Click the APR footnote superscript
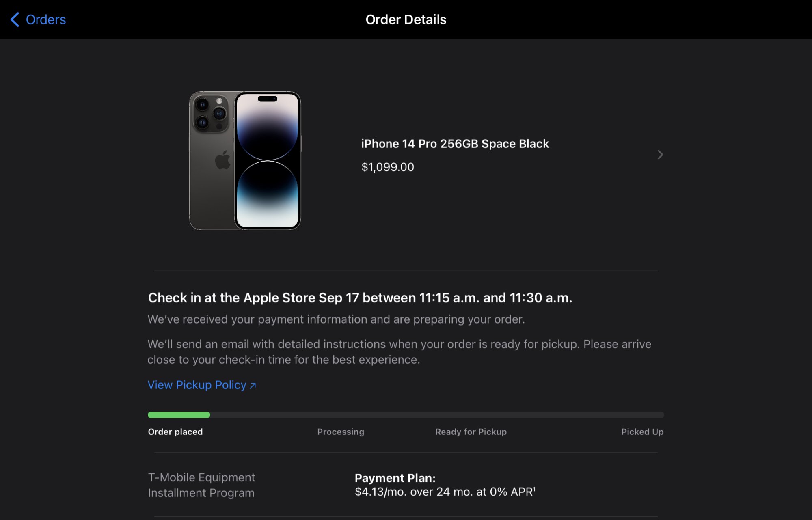 point(534,489)
